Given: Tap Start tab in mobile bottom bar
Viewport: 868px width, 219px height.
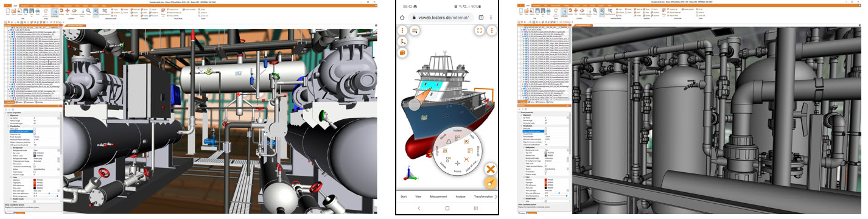Looking at the screenshot, I should (x=403, y=196).
